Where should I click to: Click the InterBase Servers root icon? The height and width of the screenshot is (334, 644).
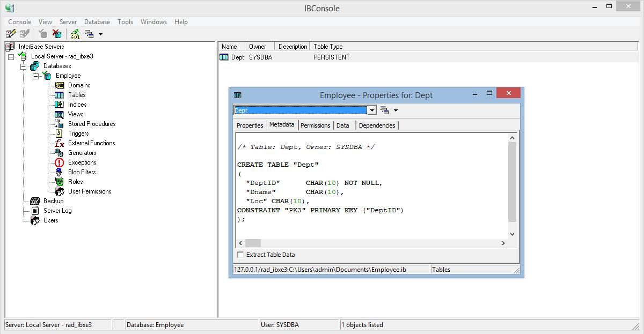click(x=10, y=47)
